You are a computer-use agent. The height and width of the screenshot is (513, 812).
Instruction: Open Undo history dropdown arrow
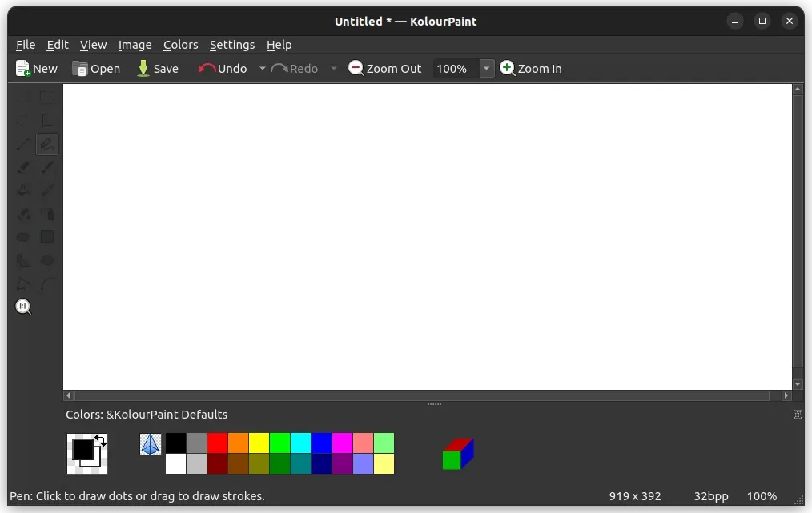(x=263, y=68)
